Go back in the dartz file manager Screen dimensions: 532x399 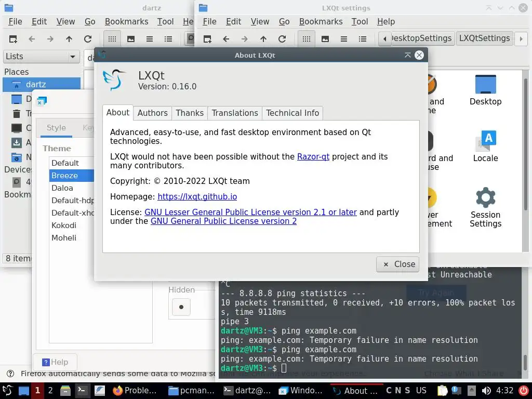click(32, 39)
